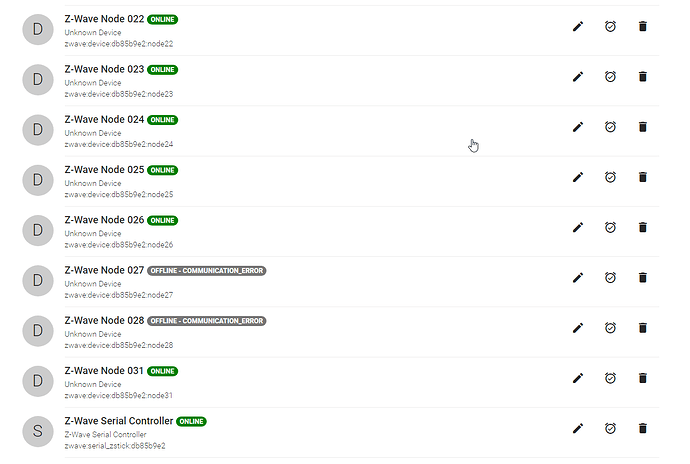Select UID text zwave:device:db85b9e2:node25
The width and height of the screenshot is (690, 464).
click(119, 194)
